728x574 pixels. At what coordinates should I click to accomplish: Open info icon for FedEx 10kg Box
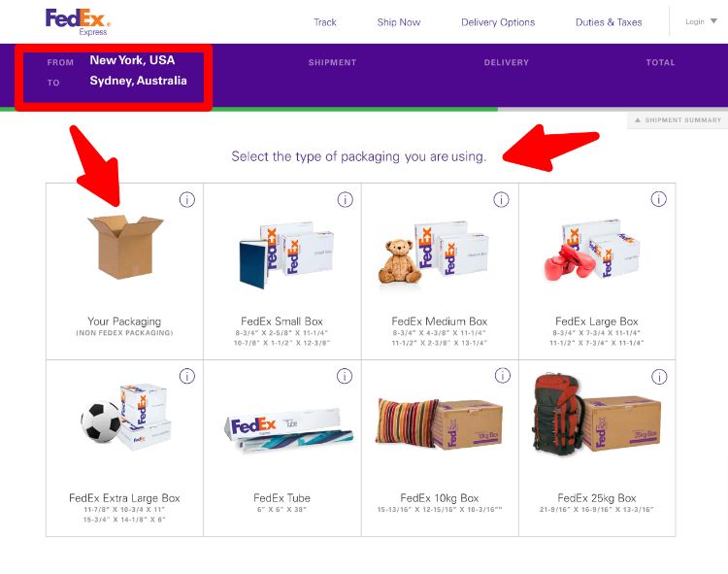[503, 375]
